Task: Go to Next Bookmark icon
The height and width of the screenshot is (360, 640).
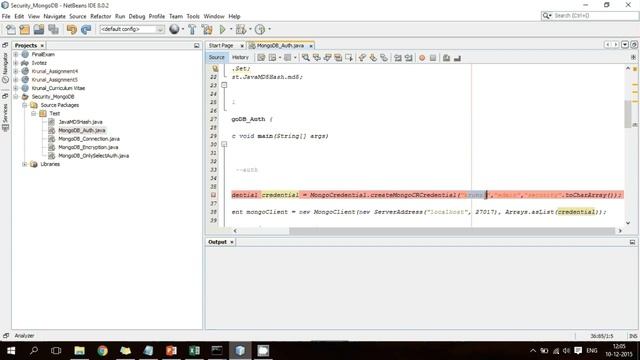Action: [x=373, y=58]
